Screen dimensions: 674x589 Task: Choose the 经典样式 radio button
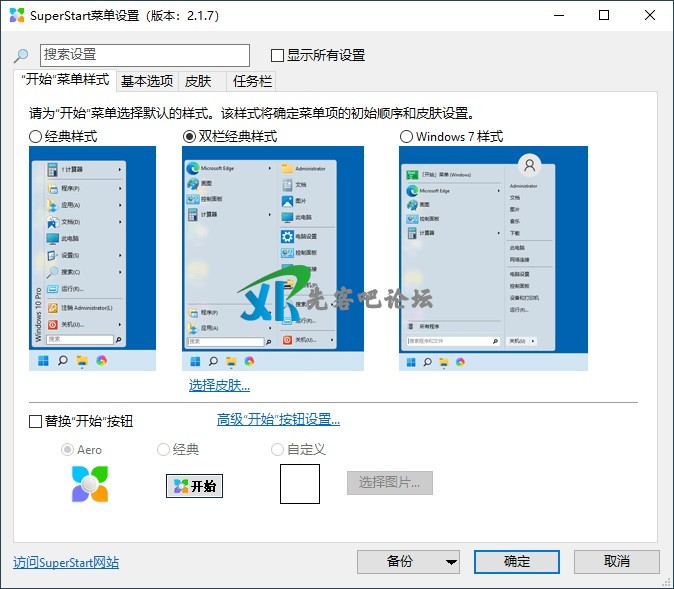coord(36,136)
